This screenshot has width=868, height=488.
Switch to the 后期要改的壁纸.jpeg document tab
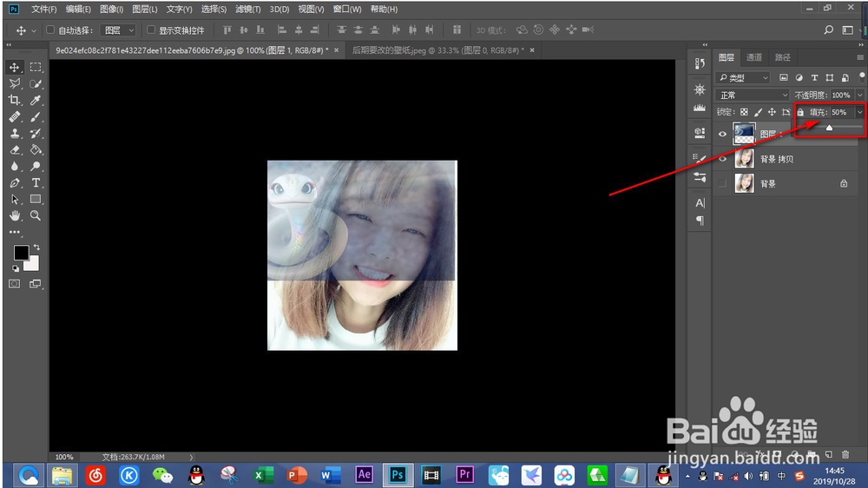pyautogui.click(x=437, y=50)
